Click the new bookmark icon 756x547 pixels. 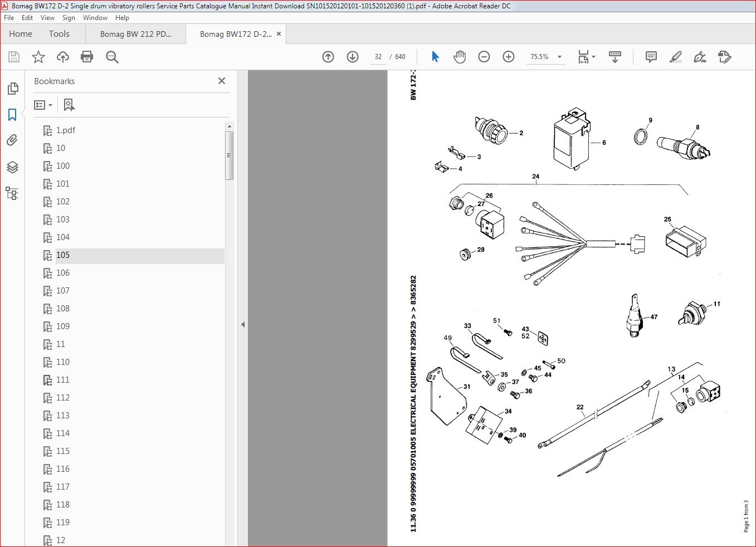click(x=69, y=105)
